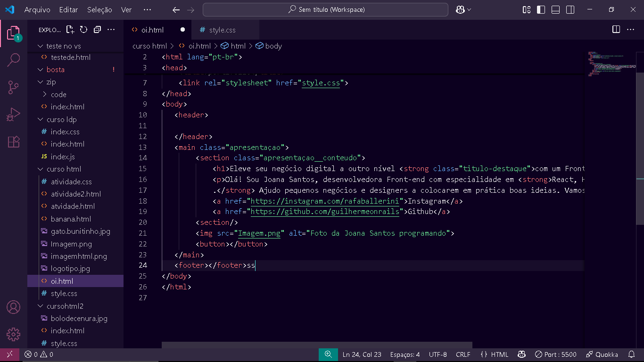Viewport: 644px width, 362px height.
Task: Collapse the 'curso html' folder
Action: (75, 169)
